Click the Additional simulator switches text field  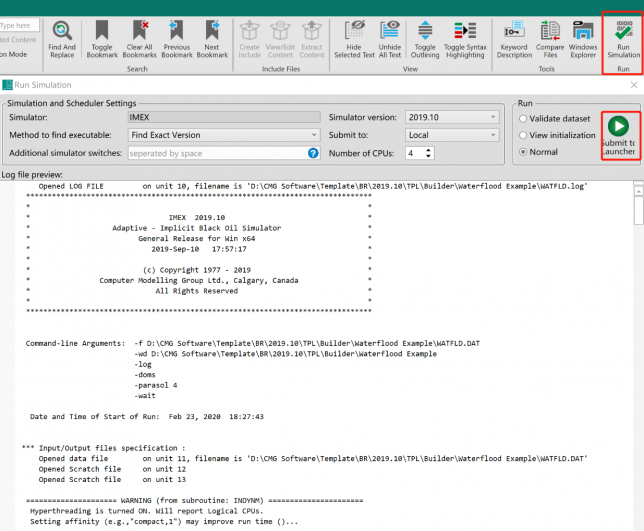tap(215, 153)
